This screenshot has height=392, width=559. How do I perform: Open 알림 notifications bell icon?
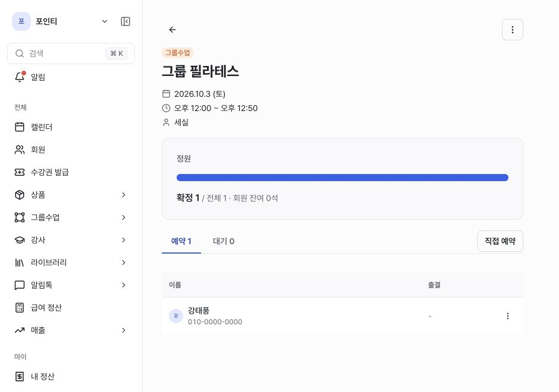(x=20, y=77)
